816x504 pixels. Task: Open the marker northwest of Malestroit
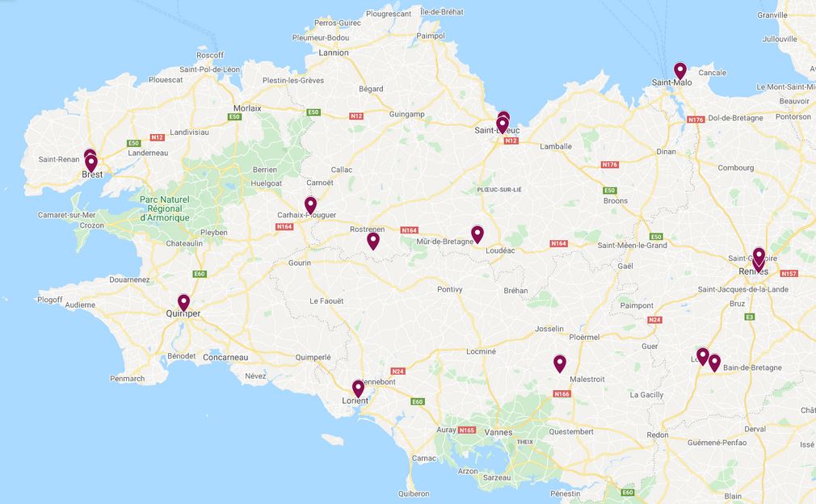[559, 363]
